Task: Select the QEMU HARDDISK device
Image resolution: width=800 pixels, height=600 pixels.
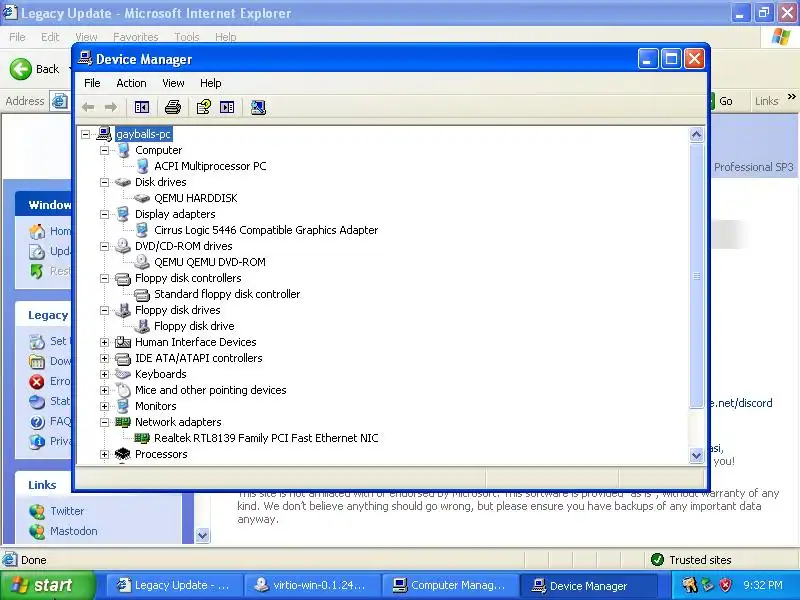Action: [196, 198]
